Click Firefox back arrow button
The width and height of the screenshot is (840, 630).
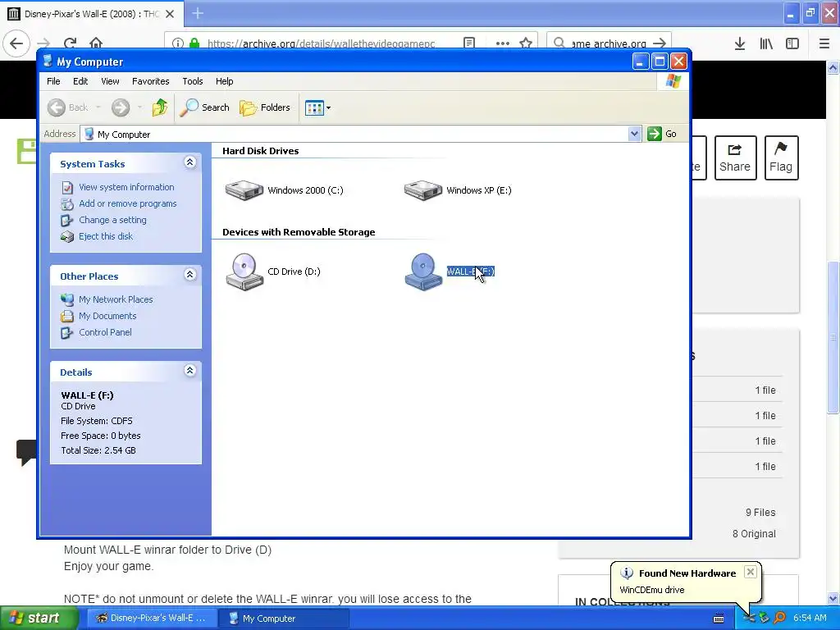pyautogui.click(x=16, y=43)
